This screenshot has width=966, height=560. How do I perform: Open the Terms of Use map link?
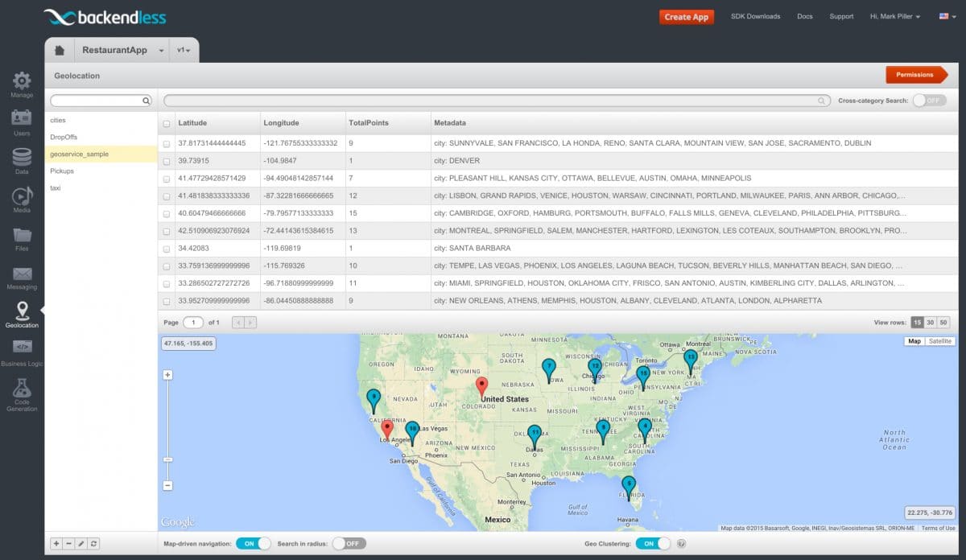coord(939,528)
